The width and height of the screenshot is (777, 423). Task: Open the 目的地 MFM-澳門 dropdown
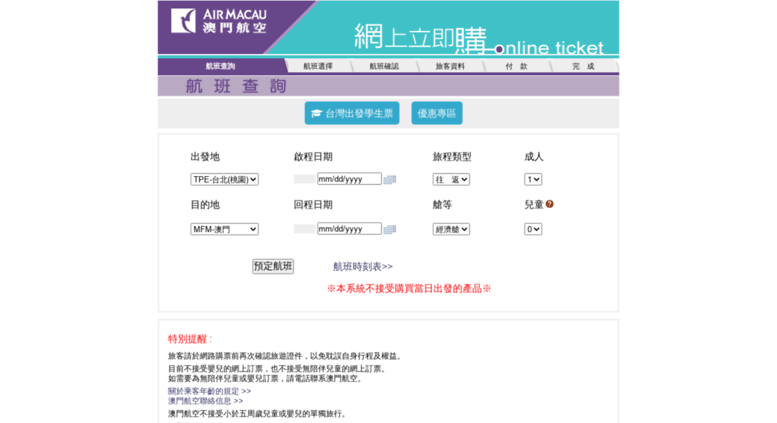(x=224, y=229)
